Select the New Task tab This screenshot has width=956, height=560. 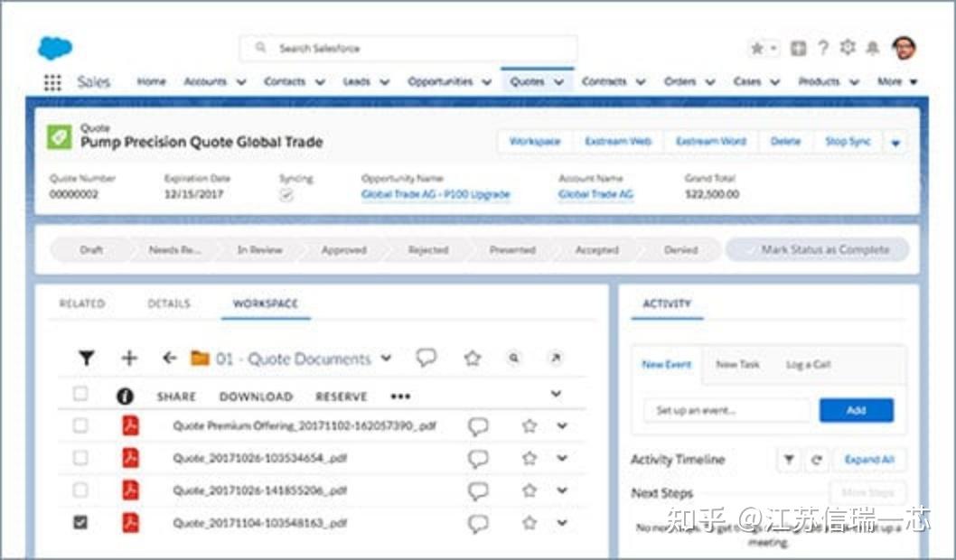(737, 364)
